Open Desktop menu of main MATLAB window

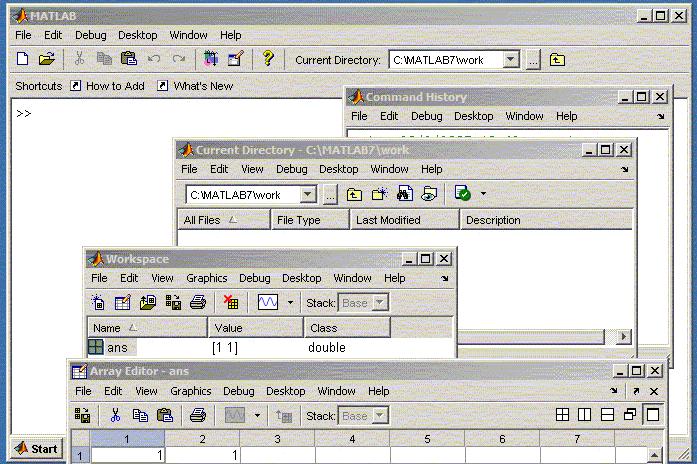(x=137, y=35)
